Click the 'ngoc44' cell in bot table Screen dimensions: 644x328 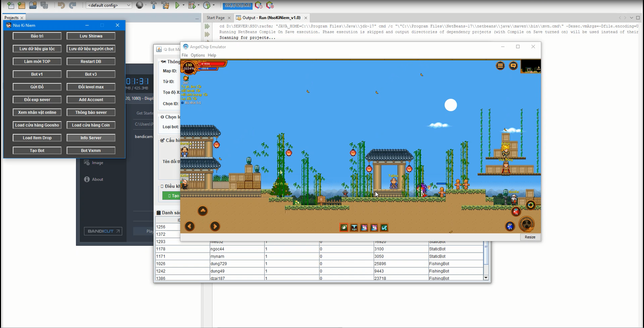point(237,249)
